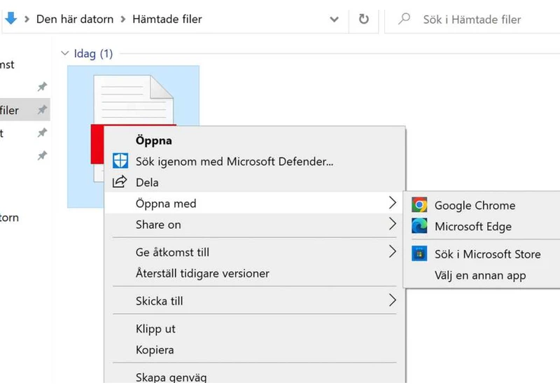Click the pin icon beside the highlighted 'filer' item
Viewport: 560px width, 392px height.
tap(42, 110)
